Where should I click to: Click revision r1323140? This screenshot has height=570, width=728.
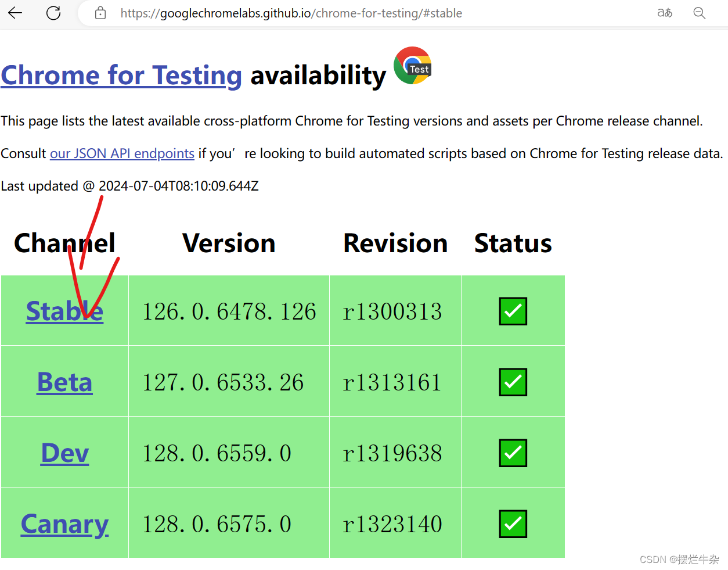[392, 524]
